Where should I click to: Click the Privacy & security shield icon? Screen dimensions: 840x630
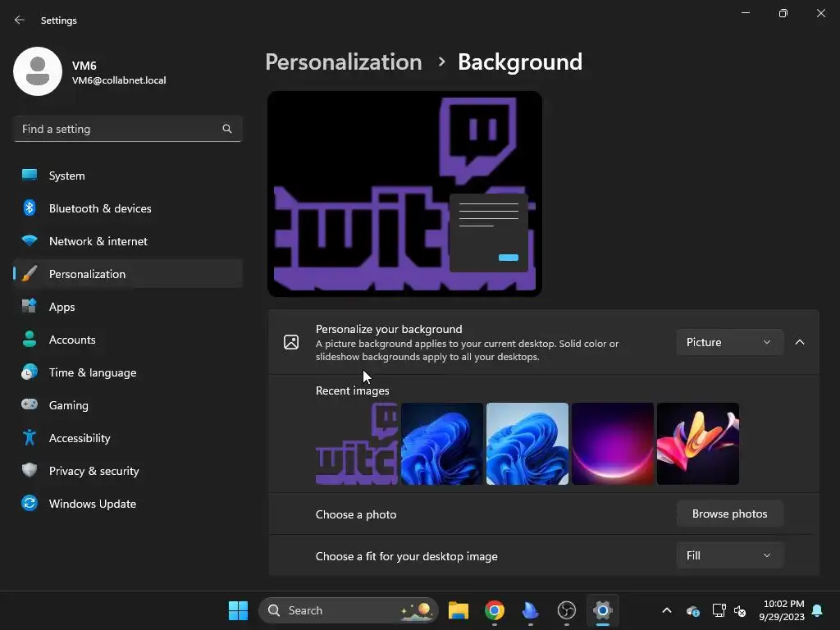[x=30, y=470]
